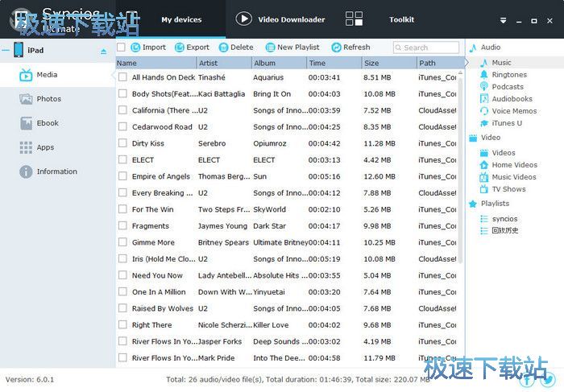Select the Need You Now checkbox
564x392 pixels.
pyautogui.click(x=122, y=275)
